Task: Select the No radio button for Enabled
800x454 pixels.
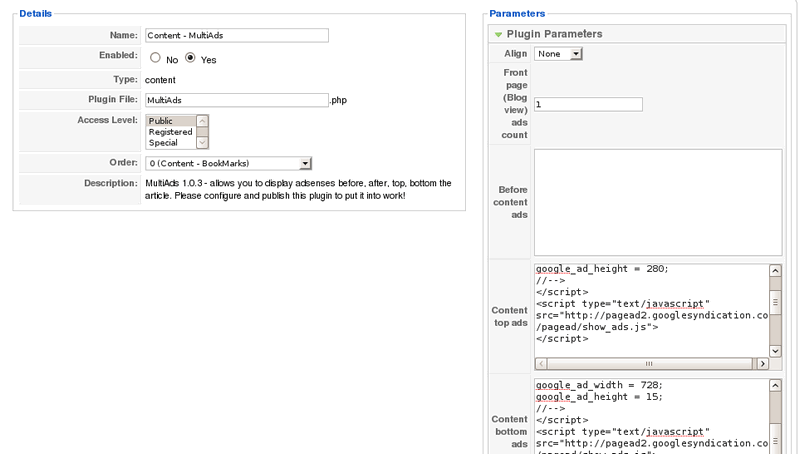Action: pos(155,59)
